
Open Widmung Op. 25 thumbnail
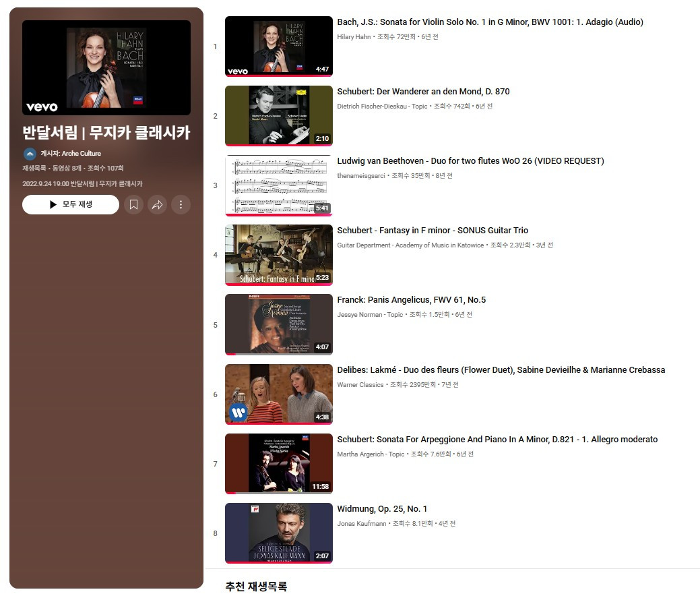click(278, 533)
